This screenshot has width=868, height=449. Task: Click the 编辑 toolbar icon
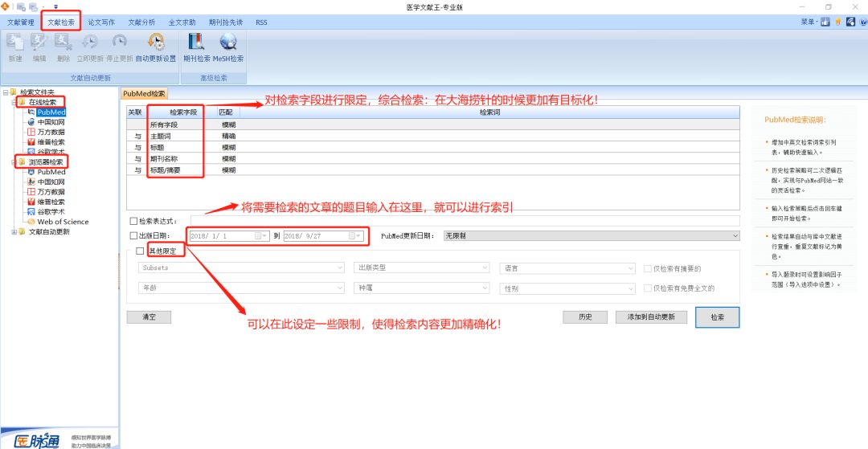tap(39, 43)
